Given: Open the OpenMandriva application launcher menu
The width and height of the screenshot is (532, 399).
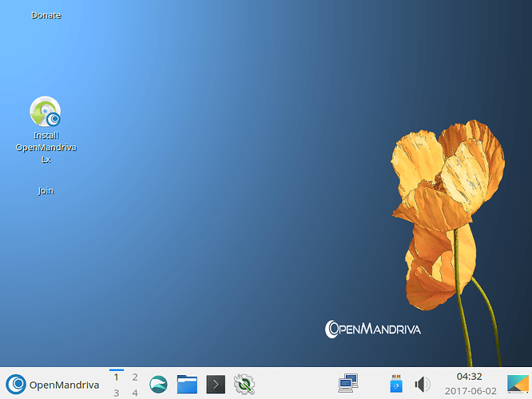Looking at the screenshot, I should point(53,385).
